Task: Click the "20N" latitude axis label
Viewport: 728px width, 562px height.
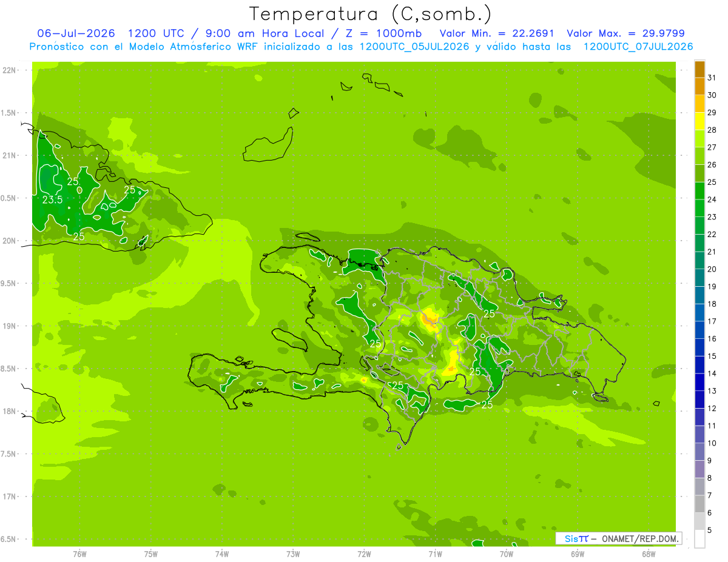Action: pyautogui.click(x=10, y=241)
